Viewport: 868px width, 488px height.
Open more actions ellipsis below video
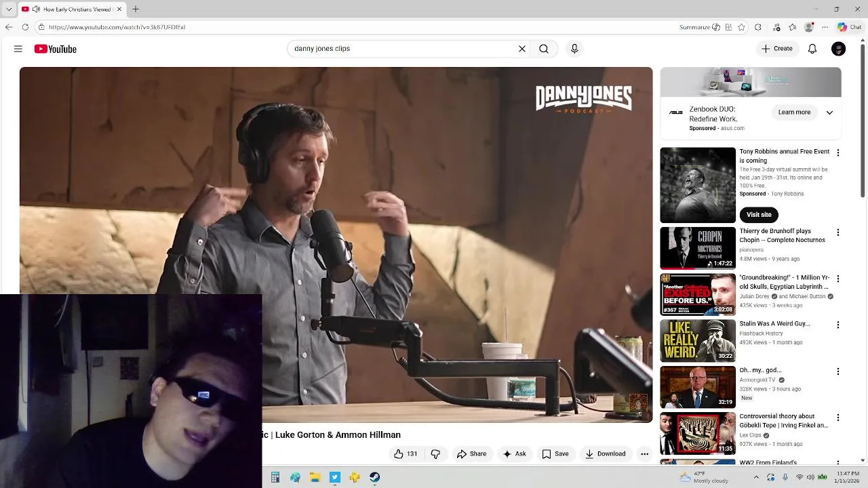click(x=645, y=454)
